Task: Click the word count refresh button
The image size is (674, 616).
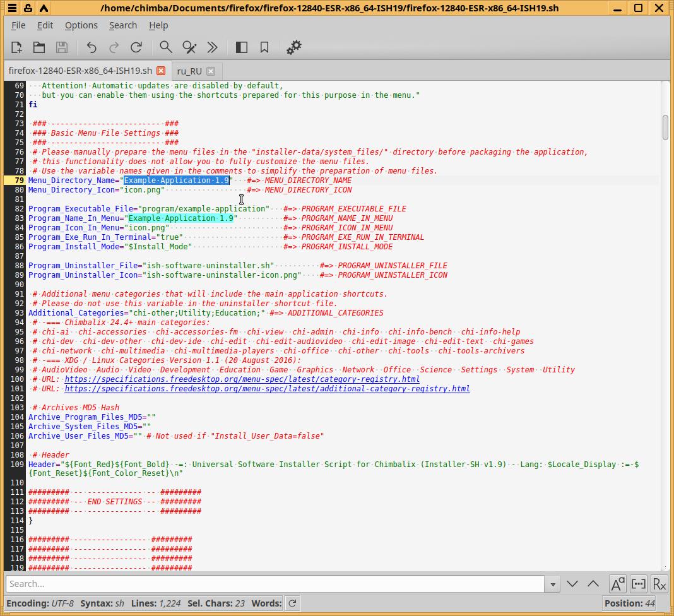Action: click(292, 603)
